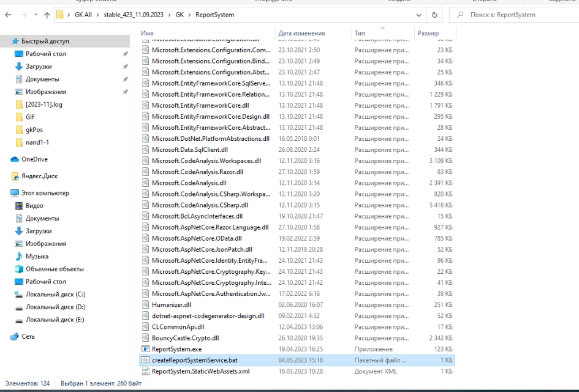Click the GK breadcrumb segment
The height and width of the screenshot is (392, 579).
coord(180,15)
